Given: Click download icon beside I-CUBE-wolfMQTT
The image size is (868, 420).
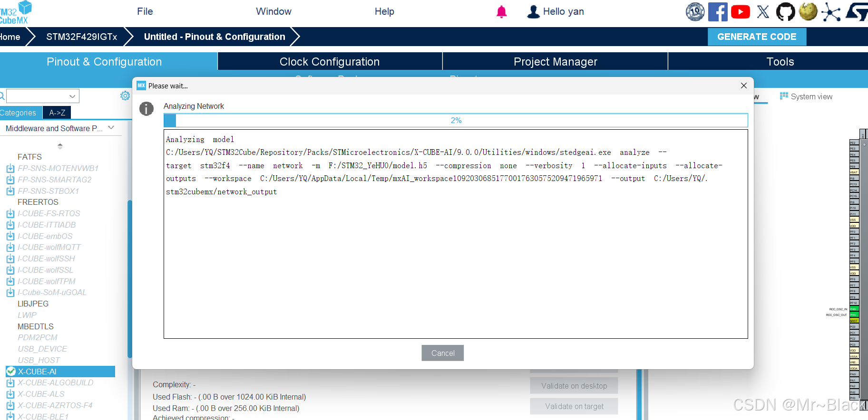Looking at the screenshot, I should tap(10, 247).
